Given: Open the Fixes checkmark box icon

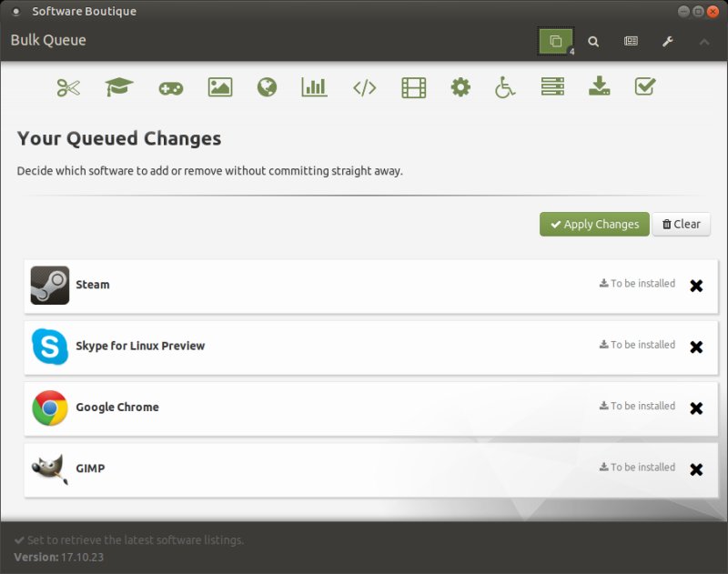Looking at the screenshot, I should point(645,86).
